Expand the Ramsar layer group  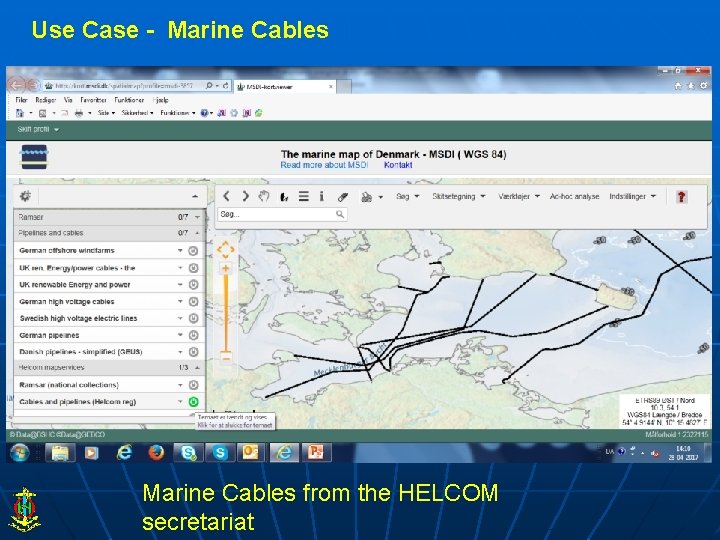click(x=197, y=217)
